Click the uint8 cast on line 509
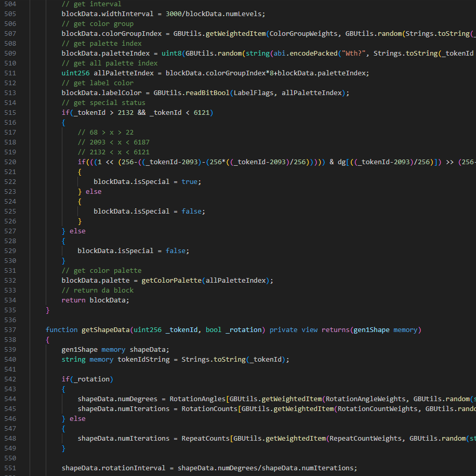 click(171, 54)
